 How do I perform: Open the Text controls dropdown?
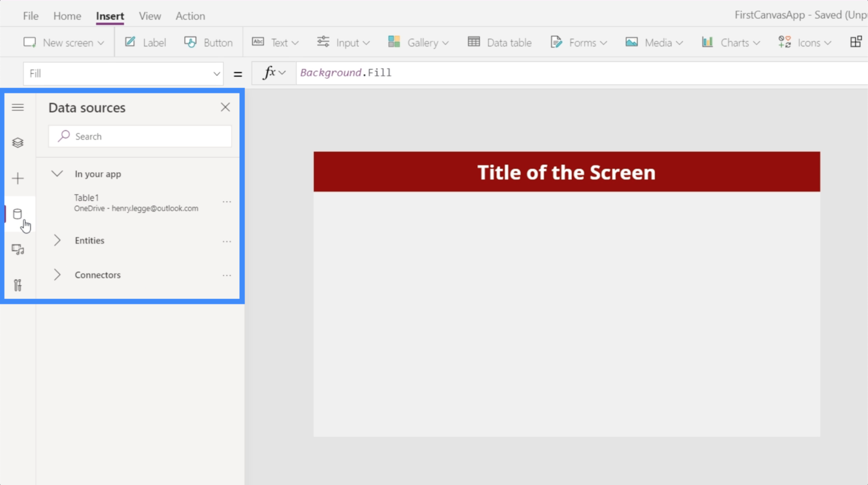[x=275, y=42]
